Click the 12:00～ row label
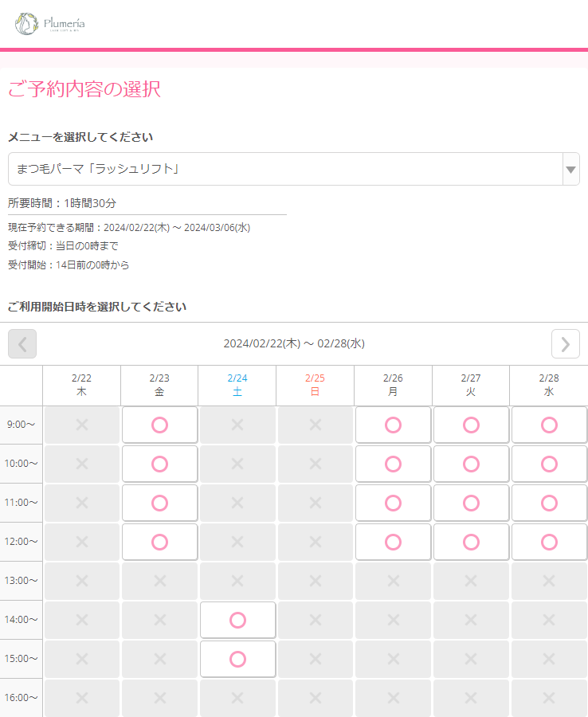Screen dimensions: 588x717 [x=21, y=542]
